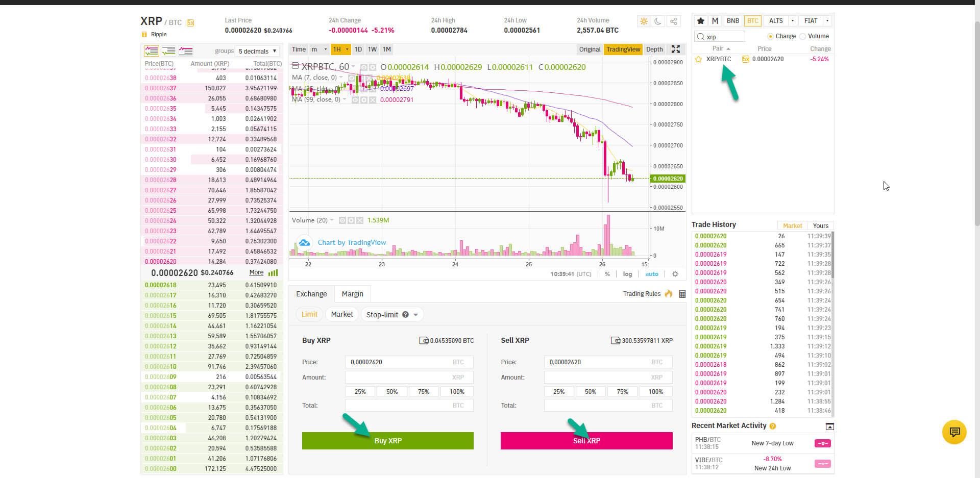Viewport: 980px width, 478px height.
Task: Toggle percent scale on chart
Action: (607, 274)
